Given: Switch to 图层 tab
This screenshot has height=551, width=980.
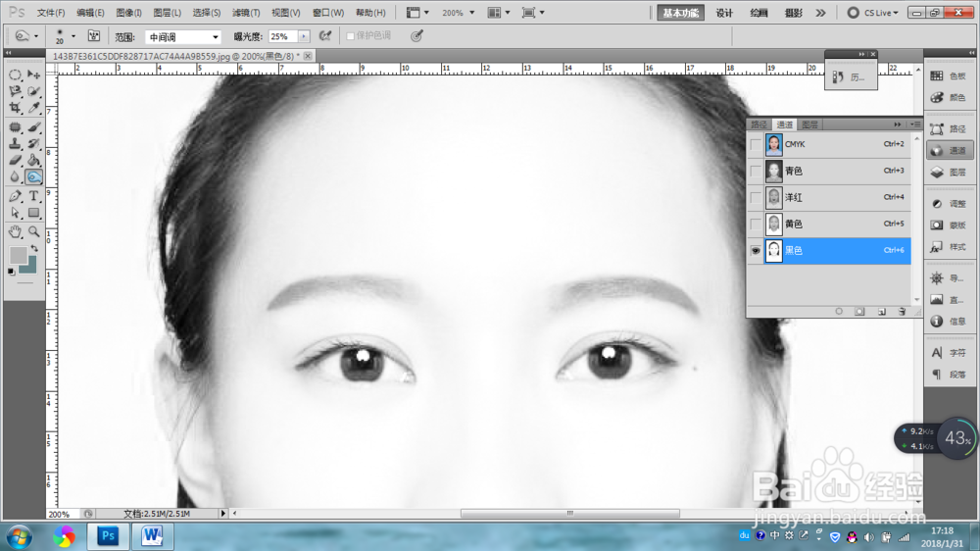Looking at the screenshot, I should coord(810,125).
